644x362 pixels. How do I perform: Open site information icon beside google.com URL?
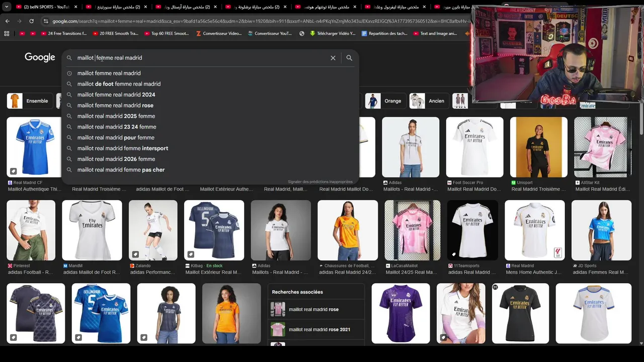[x=46, y=21]
